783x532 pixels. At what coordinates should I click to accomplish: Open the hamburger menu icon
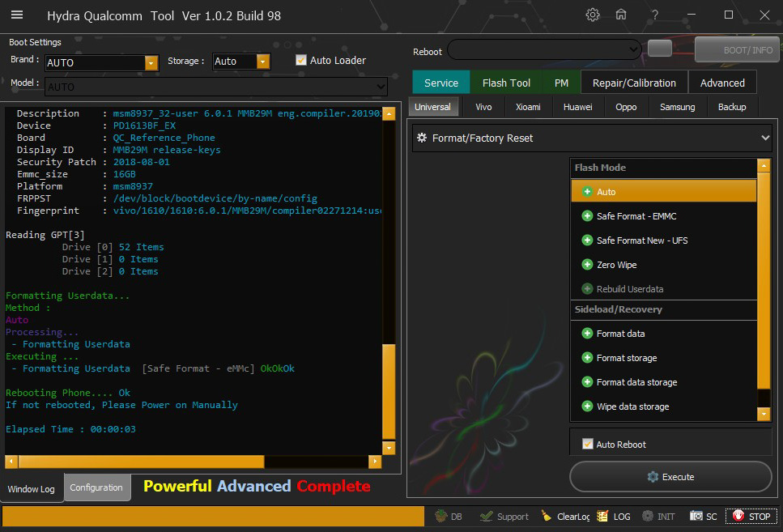[x=16, y=15]
